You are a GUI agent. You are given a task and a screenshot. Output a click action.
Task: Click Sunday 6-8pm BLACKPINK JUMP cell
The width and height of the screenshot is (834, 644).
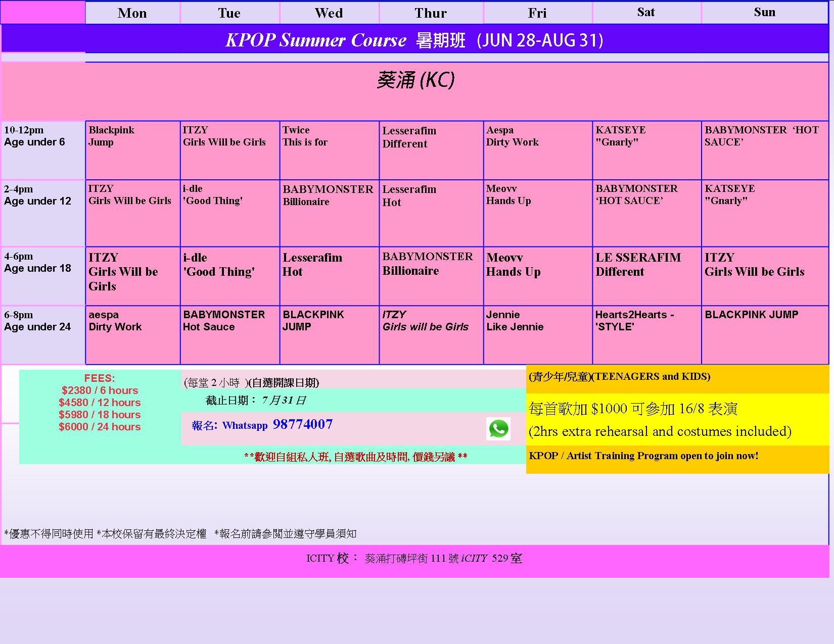point(765,334)
